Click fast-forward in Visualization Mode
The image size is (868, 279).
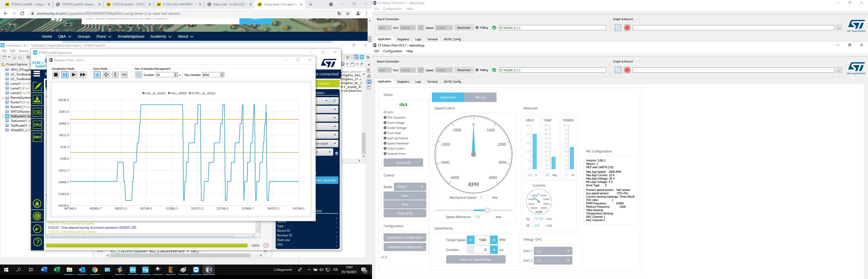[x=83, y=75]
